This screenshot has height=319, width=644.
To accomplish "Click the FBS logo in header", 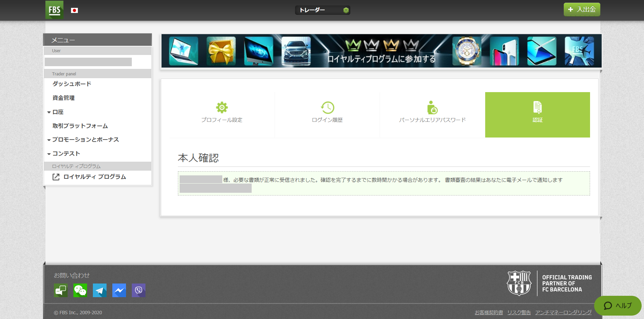I will pos(54,10).
